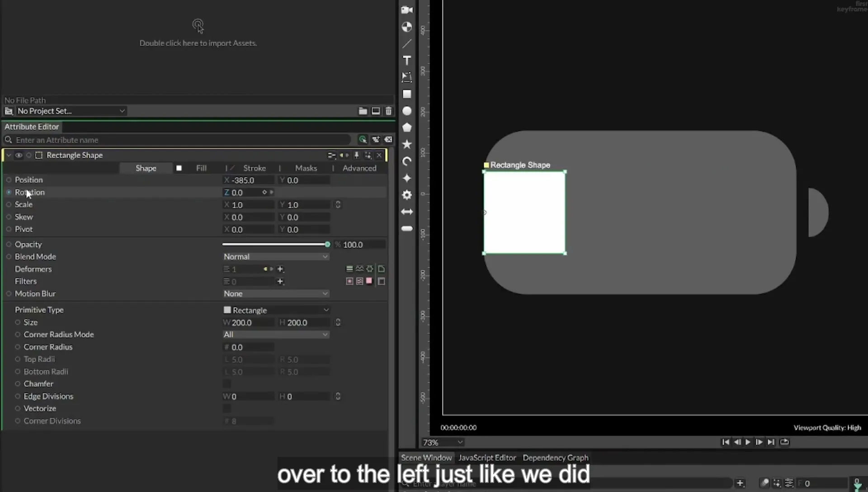Add a new Filter with plus
Image resolution: width=868 pixels, height=492 pixels.
(x=280, y=281)
